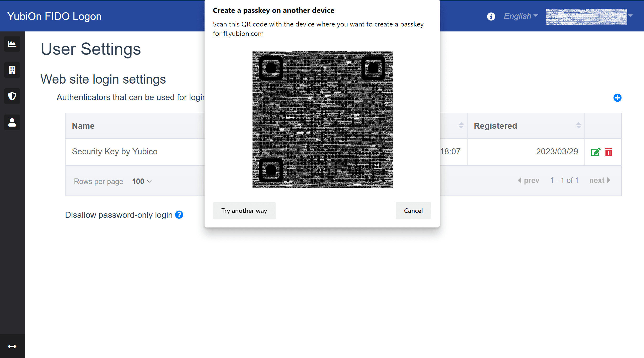
Task: Click the info circle icon in header
Action: click(491, 16)
